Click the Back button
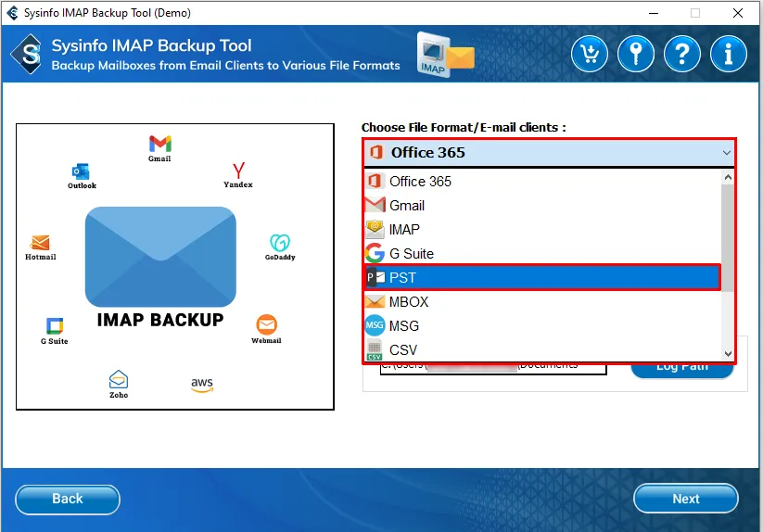Viewport: 763px width, 532px height. point(68,499)
